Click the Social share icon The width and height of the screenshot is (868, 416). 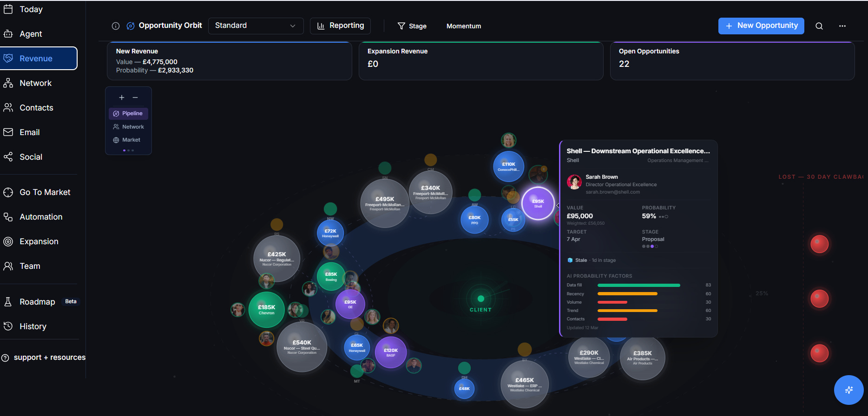pos(8,157)
